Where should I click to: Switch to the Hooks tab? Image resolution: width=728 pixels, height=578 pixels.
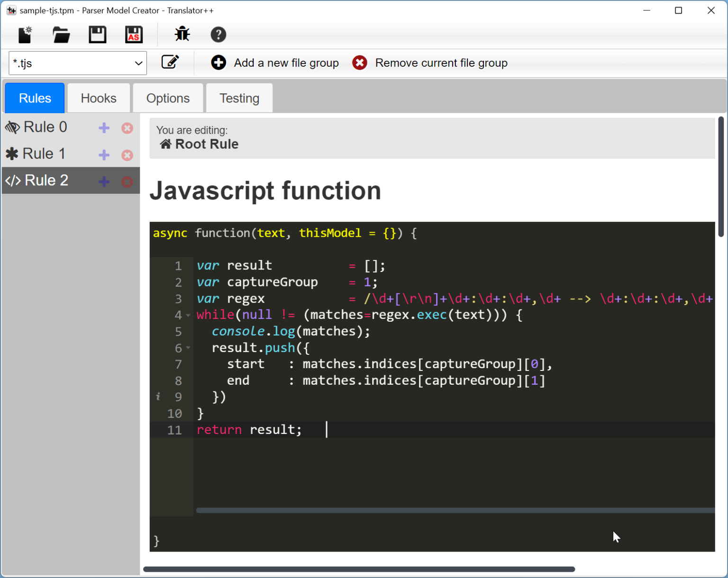click(98, 98)
